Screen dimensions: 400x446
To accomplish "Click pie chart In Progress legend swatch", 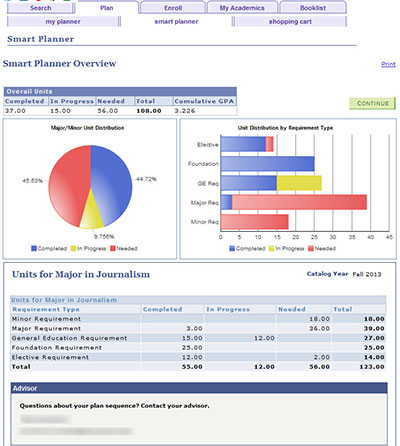I will [x=73, y=248].
